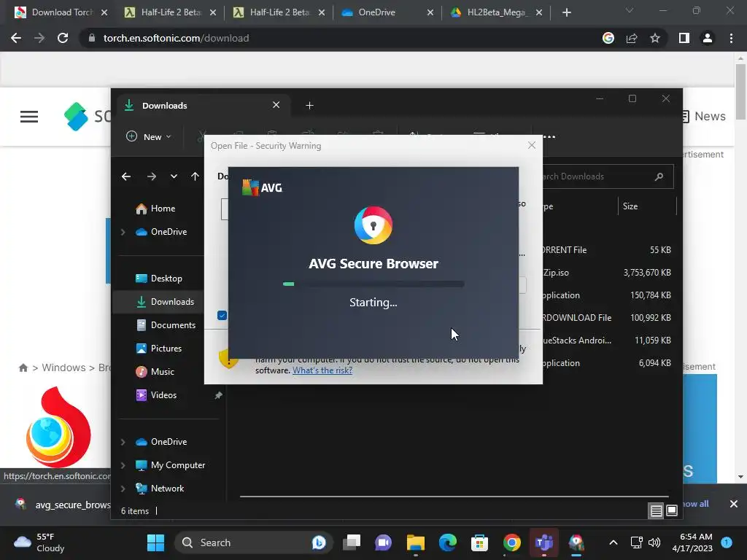Share this page via the share icon

pyautogui.click(x=632, y=38)
